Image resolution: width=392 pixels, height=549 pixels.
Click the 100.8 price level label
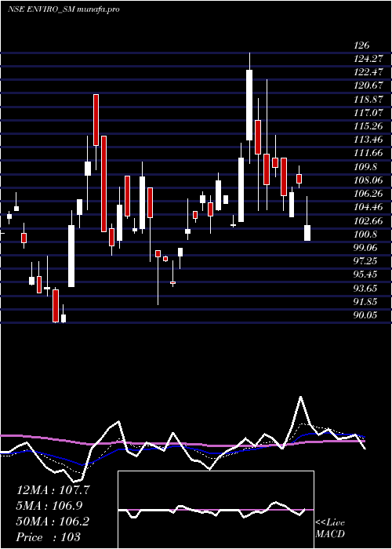coord(366,234)
